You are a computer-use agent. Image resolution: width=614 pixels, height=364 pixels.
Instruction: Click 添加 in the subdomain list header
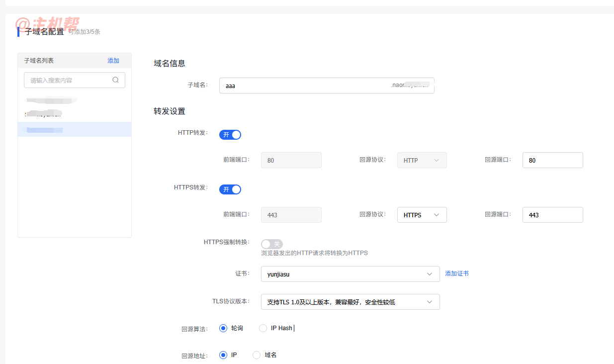point(113,61)
